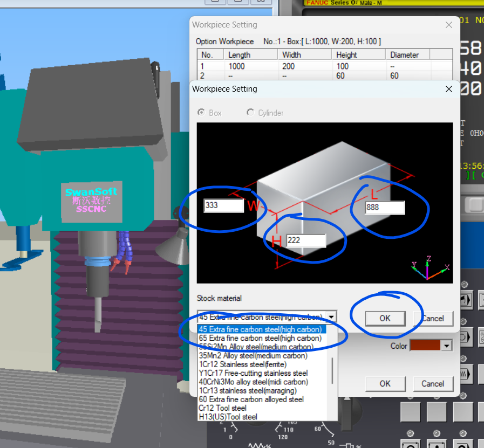Click the length L field showing 888

pos(385,208)
